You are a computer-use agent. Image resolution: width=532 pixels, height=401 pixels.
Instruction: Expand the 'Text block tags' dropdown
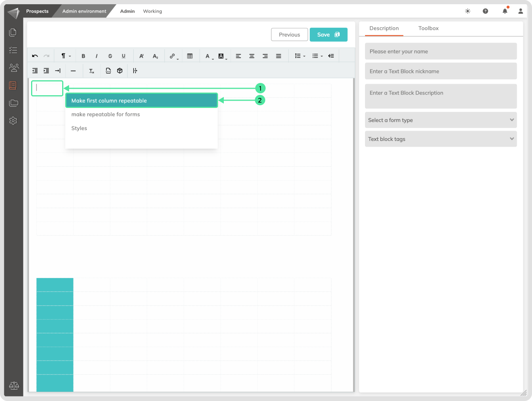pos(440,139)
